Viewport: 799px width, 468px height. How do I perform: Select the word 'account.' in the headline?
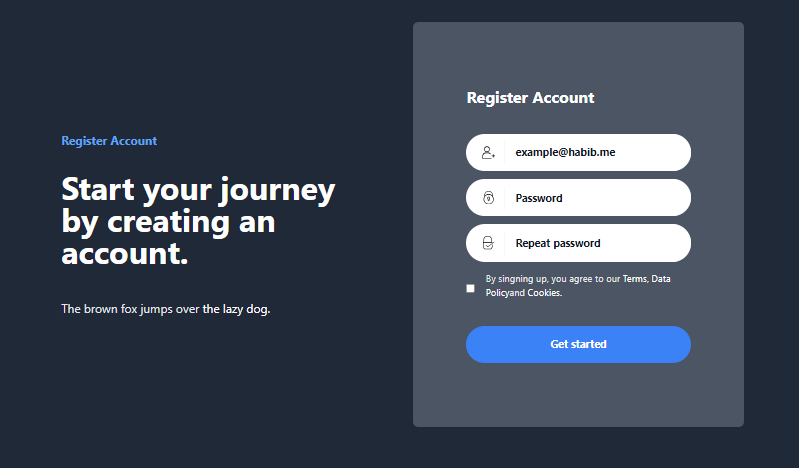pos(125,253)
